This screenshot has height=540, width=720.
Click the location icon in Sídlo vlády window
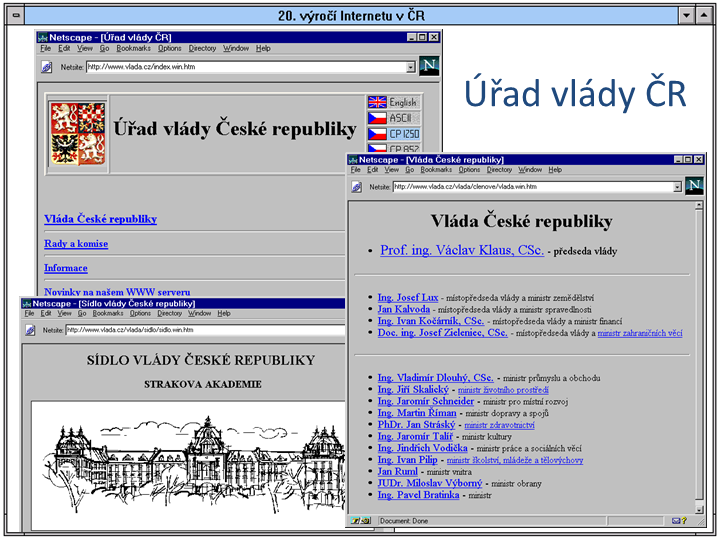(30, 329)
